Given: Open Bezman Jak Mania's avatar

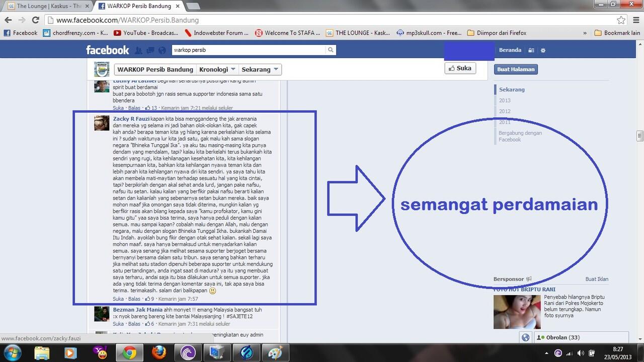Looking at the screenshot, I should 102,314.
